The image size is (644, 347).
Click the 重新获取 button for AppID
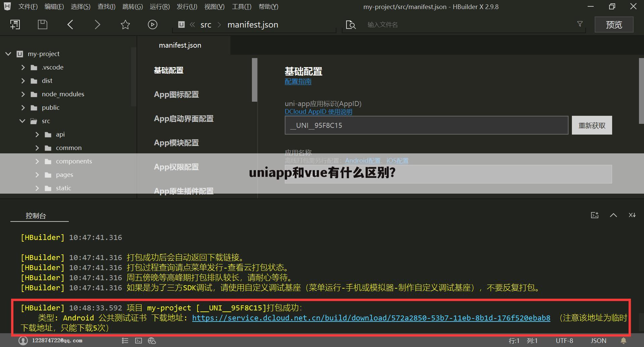coord(591,125)
